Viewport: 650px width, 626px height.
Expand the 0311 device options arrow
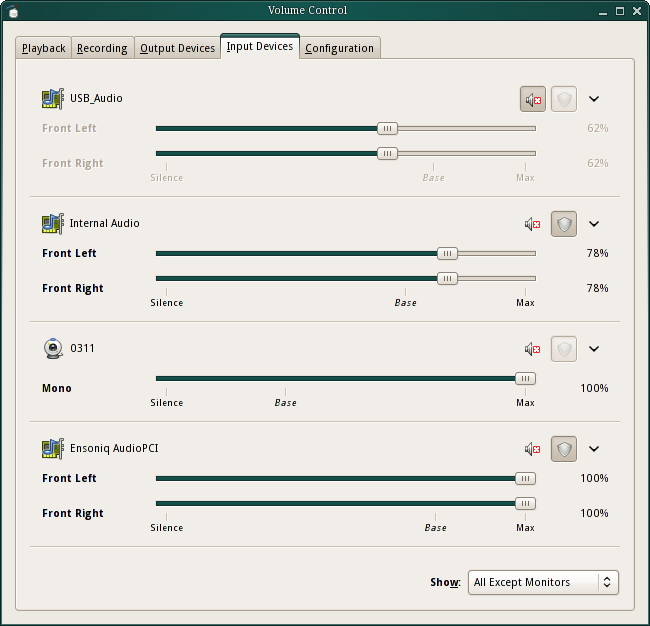(x=594, y=349)
